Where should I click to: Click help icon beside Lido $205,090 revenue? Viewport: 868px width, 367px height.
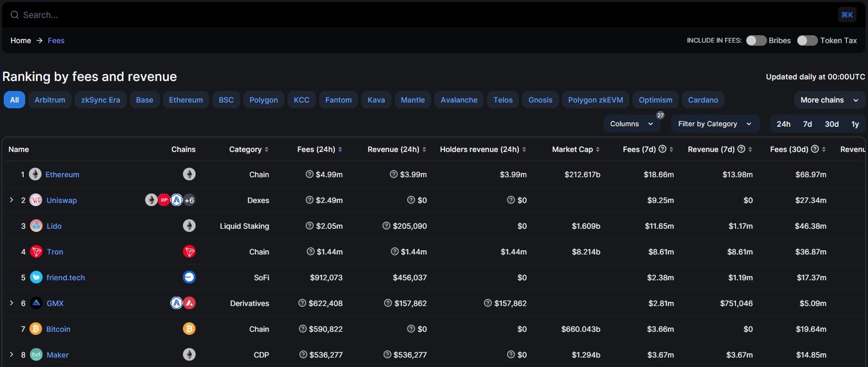click(x=387, y=226)
